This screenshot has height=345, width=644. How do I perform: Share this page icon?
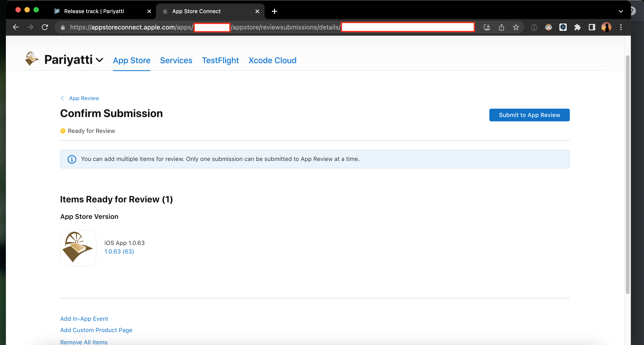click(x=501, y=27)
